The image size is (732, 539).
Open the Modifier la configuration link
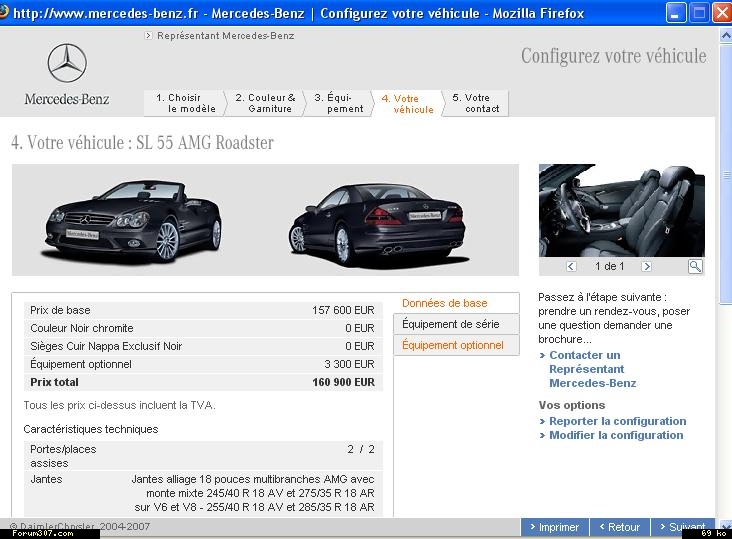pyautogui.click(x=616, y=435)
